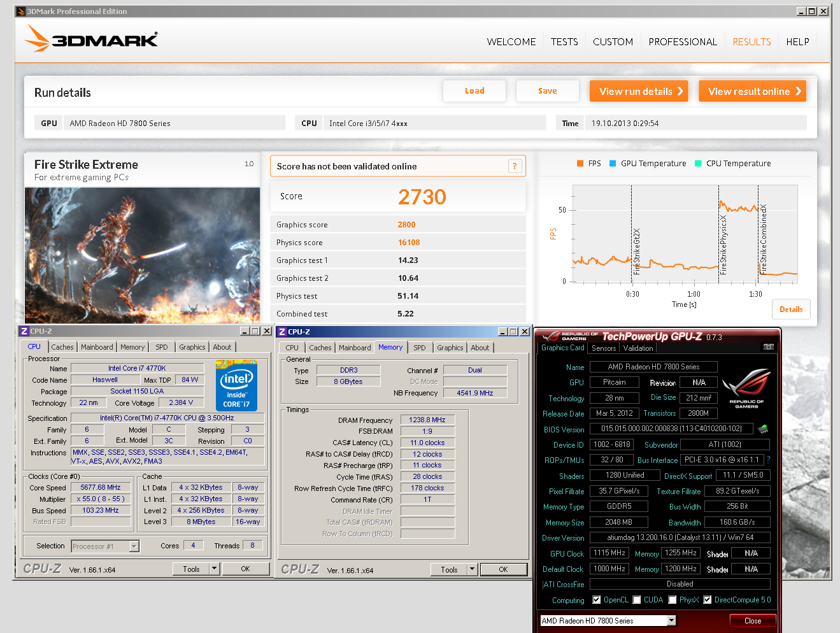The height and width of the screenshot is (633, 840).
Task: Open Tools dropdown arrow in the Memory tab CPU-Z window
Action: (473, 569)
